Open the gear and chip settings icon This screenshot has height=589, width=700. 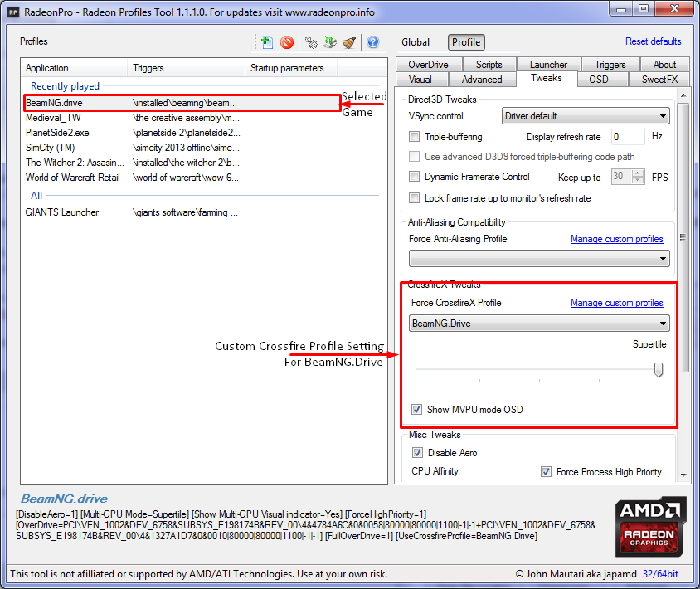click(x=311, y=42)
